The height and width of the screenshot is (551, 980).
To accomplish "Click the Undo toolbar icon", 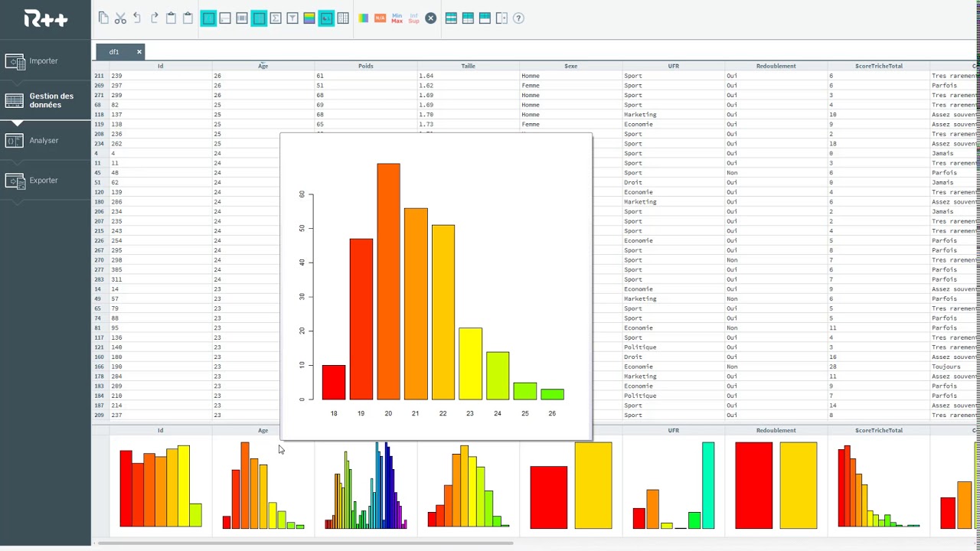I will point(137,18).
